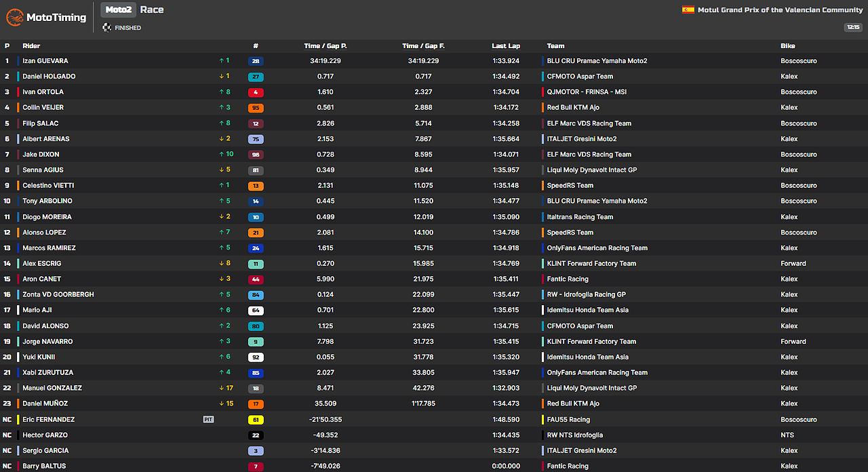Screen dimensions: 868x472
Task: Select the Moto2 class tab
Action: click(118, 10)
